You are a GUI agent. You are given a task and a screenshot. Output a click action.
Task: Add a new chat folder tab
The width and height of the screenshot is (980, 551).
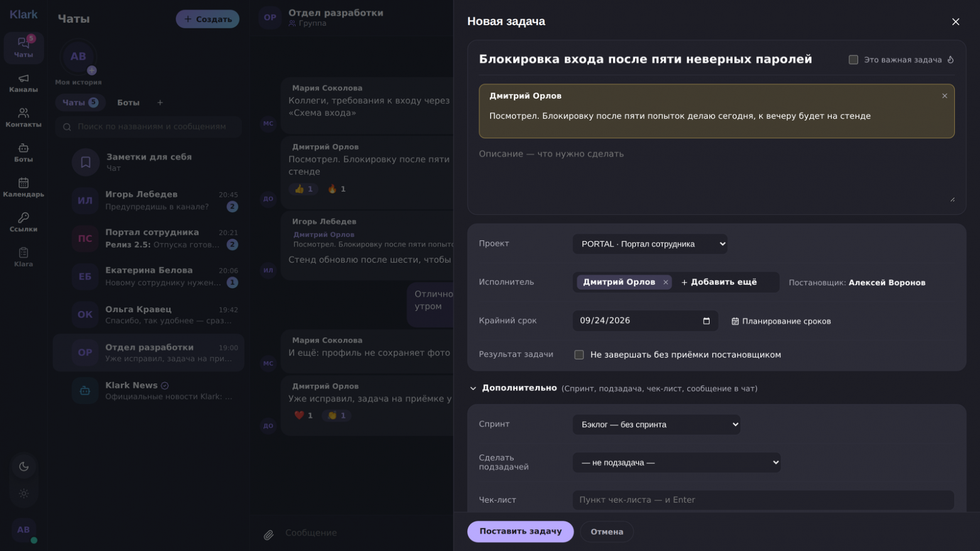click(x=160, y=102)
